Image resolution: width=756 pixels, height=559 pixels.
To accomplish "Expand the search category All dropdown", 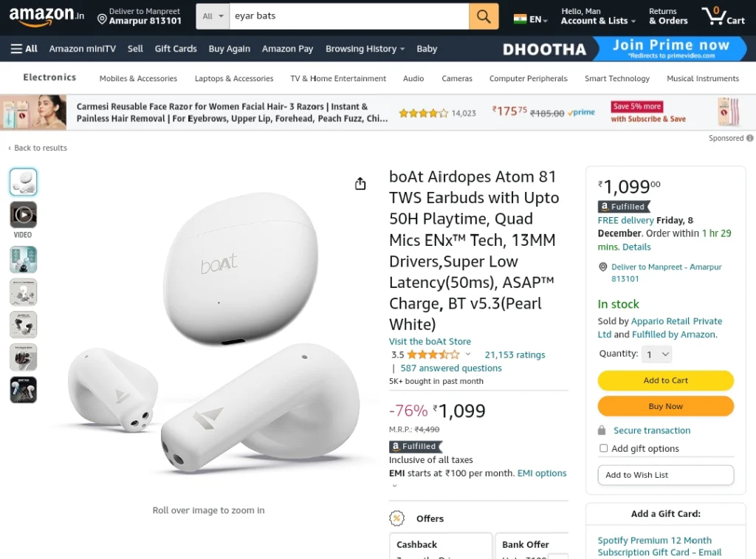I will (213, 16).
